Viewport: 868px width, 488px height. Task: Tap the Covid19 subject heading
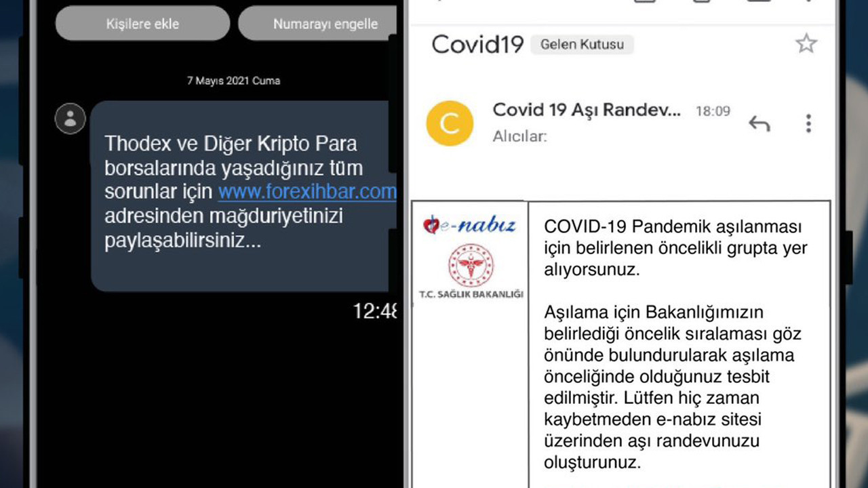[x=477, y=45]
